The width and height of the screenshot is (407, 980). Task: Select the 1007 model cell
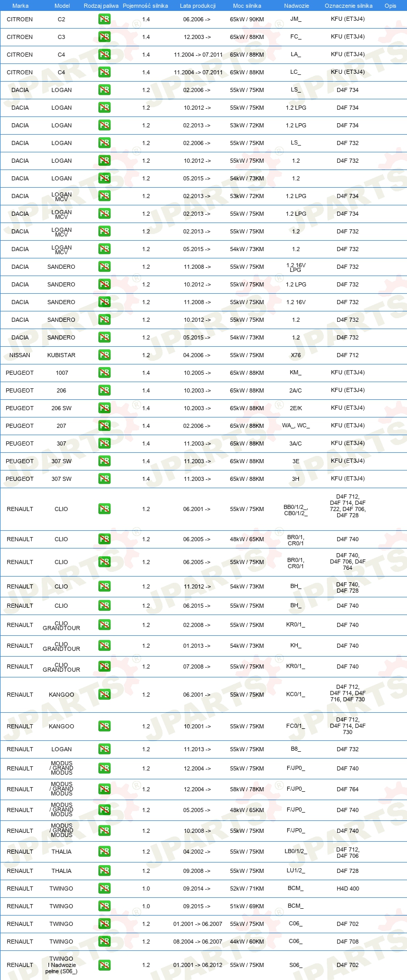click(x=61, y=373)
